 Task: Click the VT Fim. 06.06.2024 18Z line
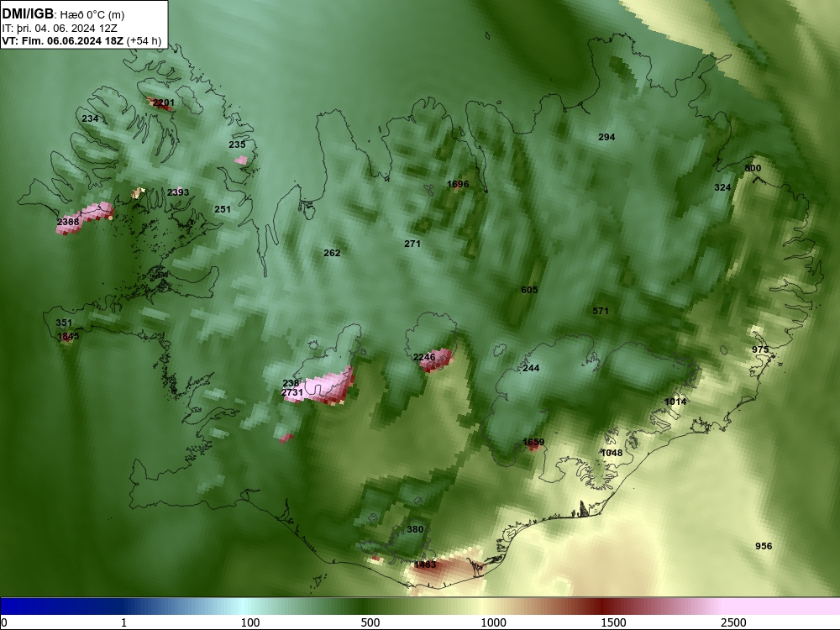pos(81,40)
